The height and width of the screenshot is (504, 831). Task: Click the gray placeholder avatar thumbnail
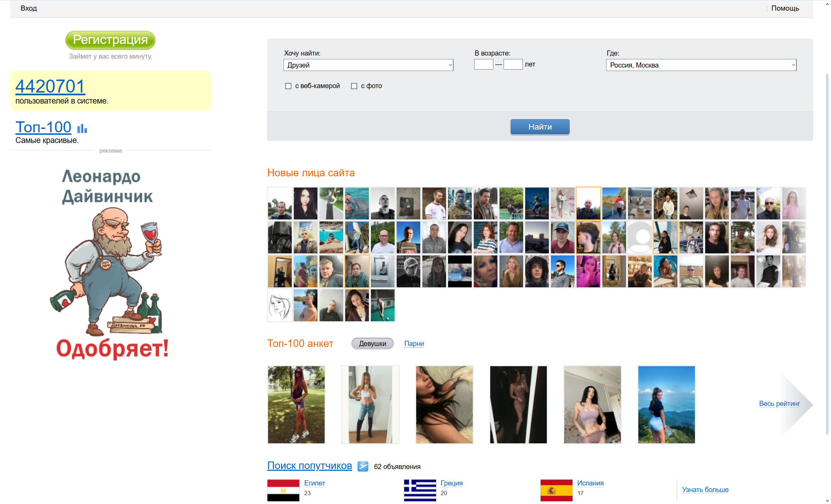(640, 237)
